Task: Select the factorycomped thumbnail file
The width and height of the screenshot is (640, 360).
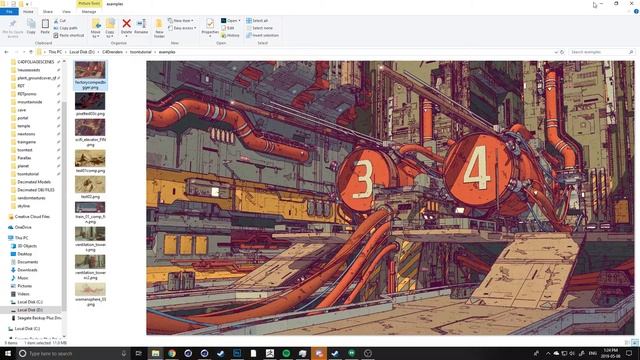Action: click(90, 75)
